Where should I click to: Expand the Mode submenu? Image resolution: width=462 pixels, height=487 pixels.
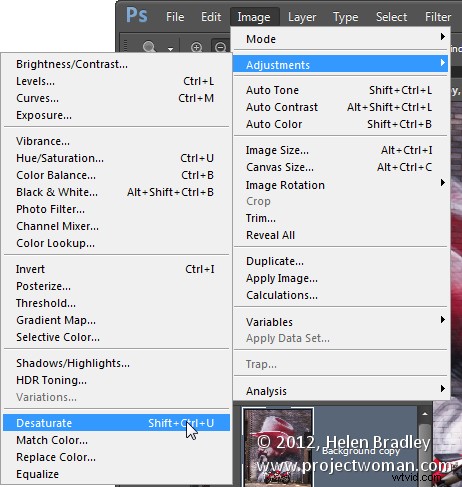click(340, 39)
